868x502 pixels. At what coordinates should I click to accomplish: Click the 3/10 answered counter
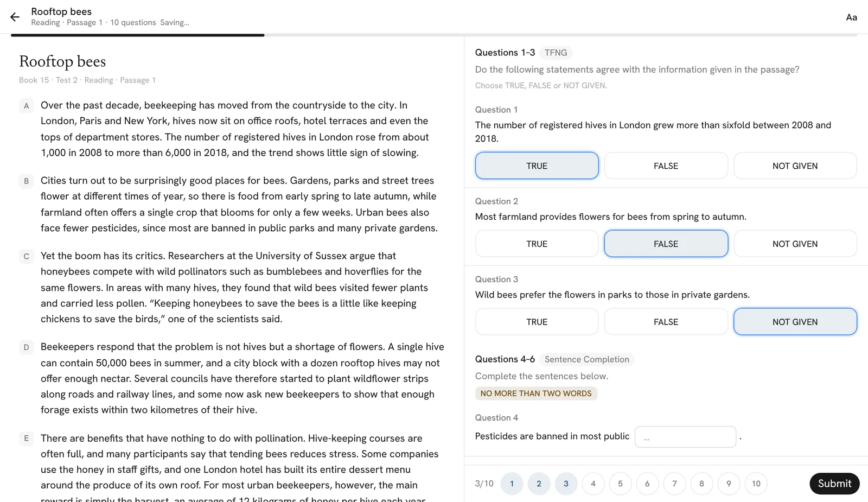click(484, 484)
